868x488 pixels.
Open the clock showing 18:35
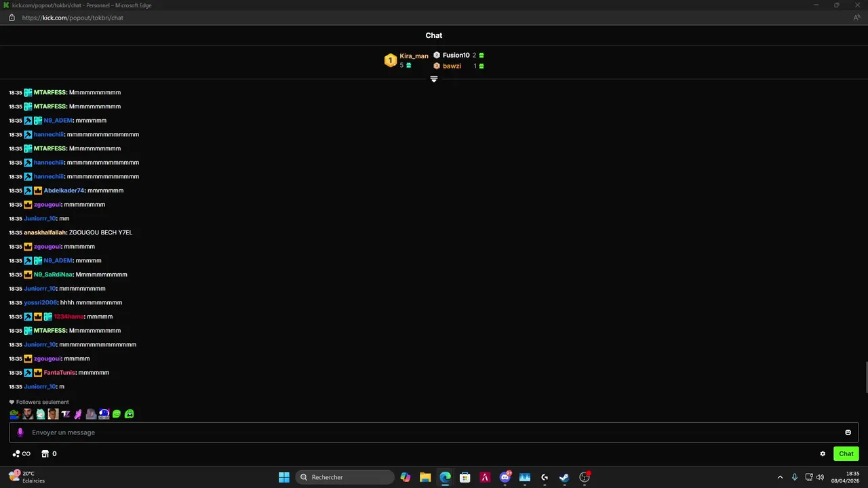(846, 477)
